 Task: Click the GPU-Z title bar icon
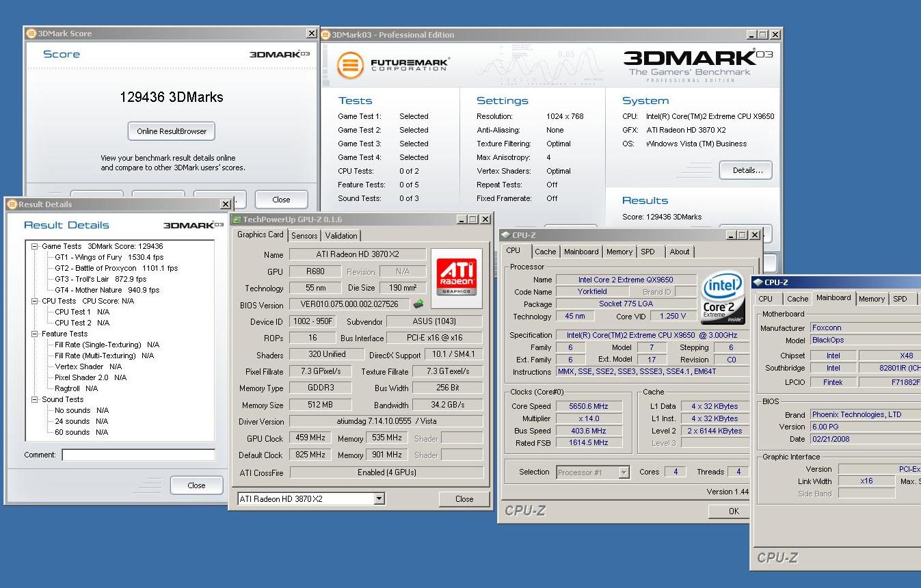point(237,219)
